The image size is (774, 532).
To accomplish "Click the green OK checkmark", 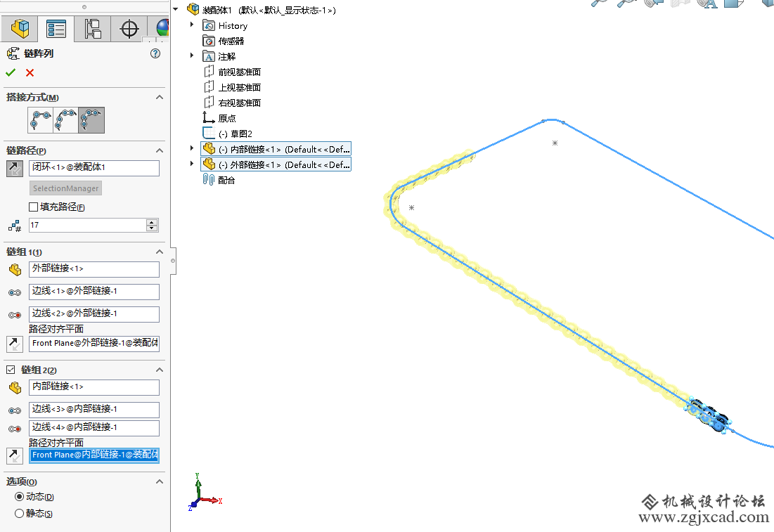I will (11, 72).
